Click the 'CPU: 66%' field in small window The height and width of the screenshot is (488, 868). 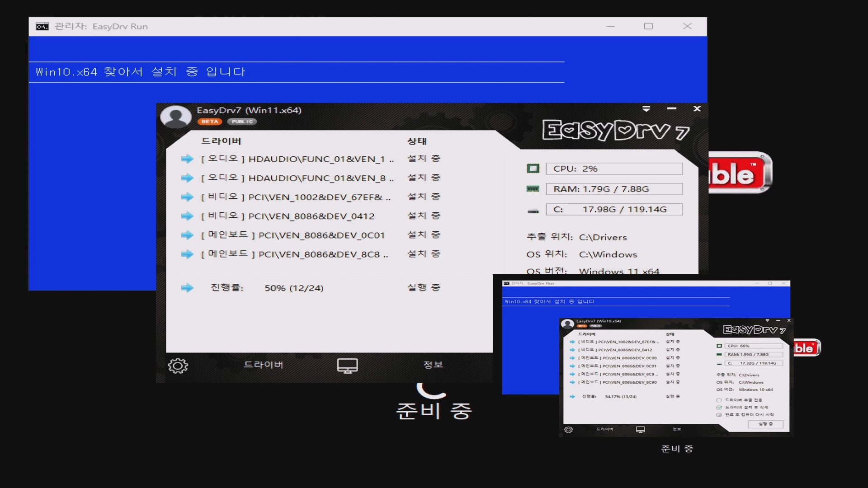point(754,346)
